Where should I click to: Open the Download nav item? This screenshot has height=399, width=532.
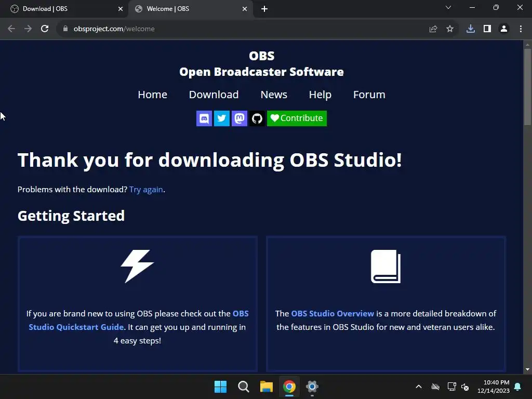pyautogui.click(x=214, y=95)
